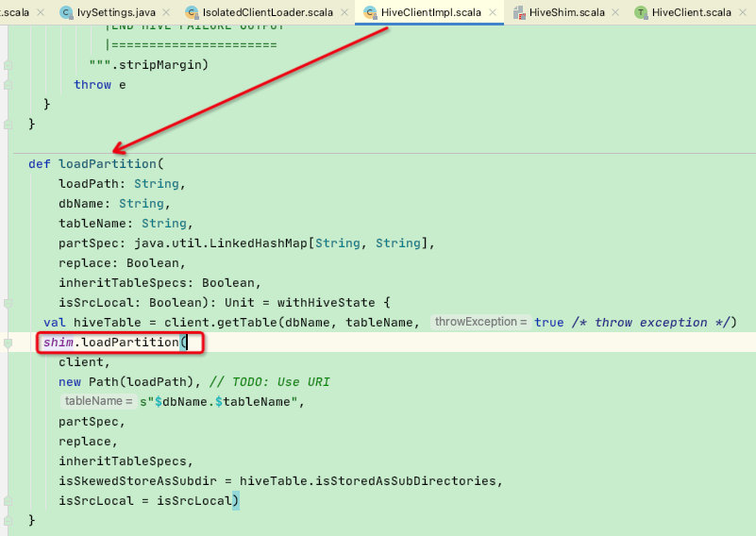Close the IvySettings.java tab
756x536 pixels.
point(166,12)
